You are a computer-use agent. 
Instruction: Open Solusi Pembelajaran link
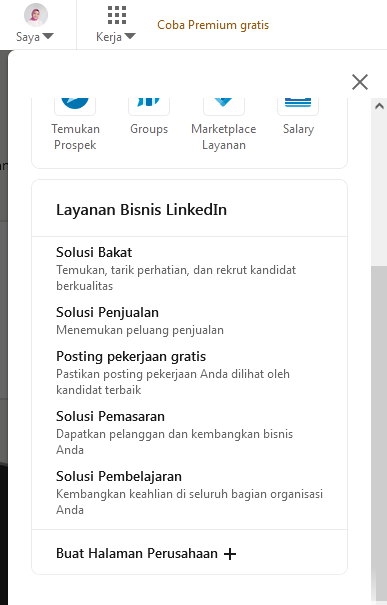119,477
